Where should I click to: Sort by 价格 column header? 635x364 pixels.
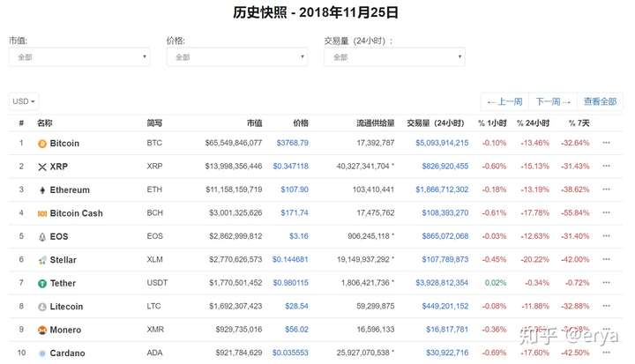[x=301, y=123]
